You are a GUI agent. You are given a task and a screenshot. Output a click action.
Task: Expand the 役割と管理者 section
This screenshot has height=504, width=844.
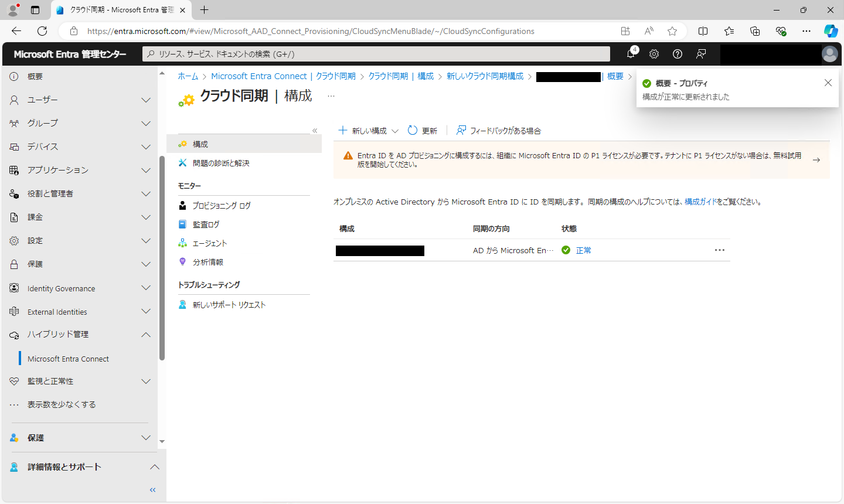(146, 194)
